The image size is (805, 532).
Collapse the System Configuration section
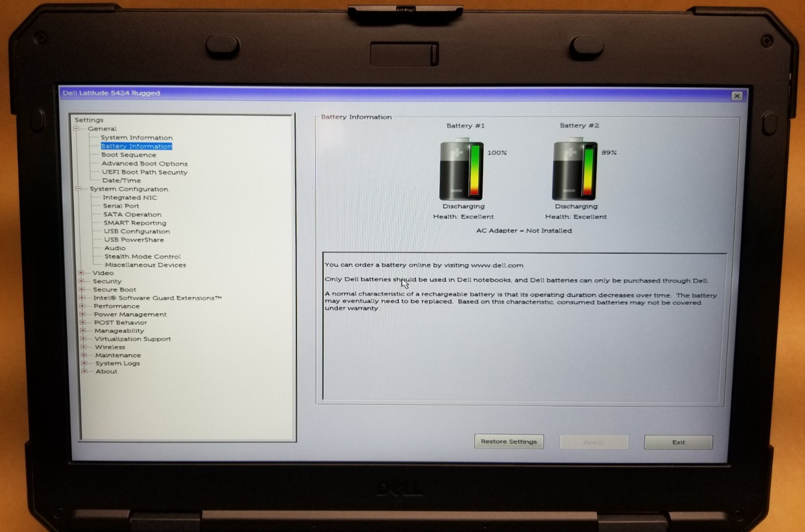(x=78, y=189)
